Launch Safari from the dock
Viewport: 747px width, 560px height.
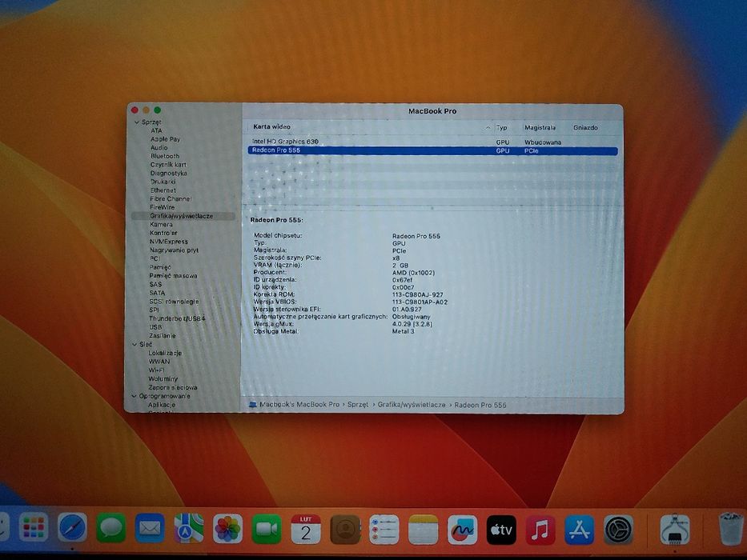[72, 528]
